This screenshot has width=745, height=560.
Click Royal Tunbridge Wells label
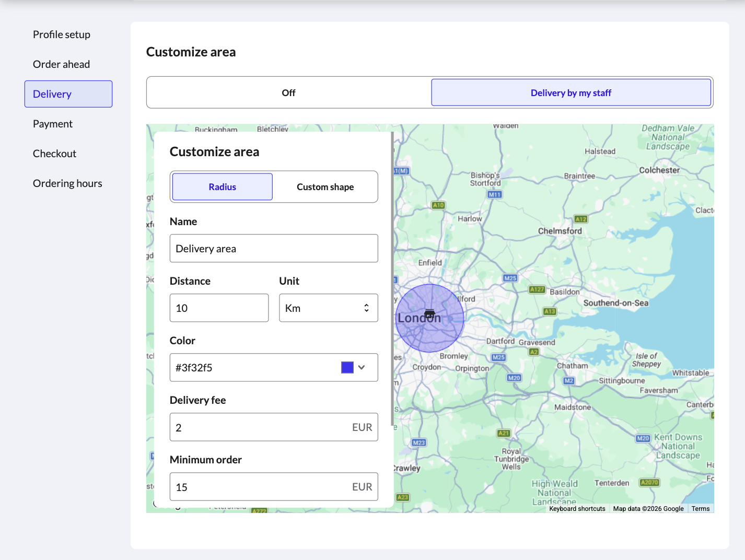(x=511, y=459)
